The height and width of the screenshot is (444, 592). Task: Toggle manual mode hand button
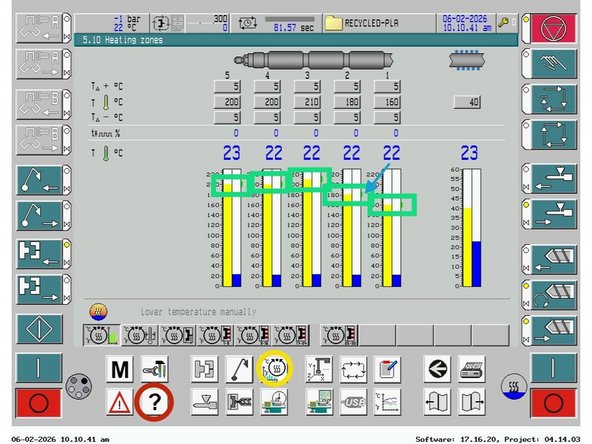(x=554, y=63)
